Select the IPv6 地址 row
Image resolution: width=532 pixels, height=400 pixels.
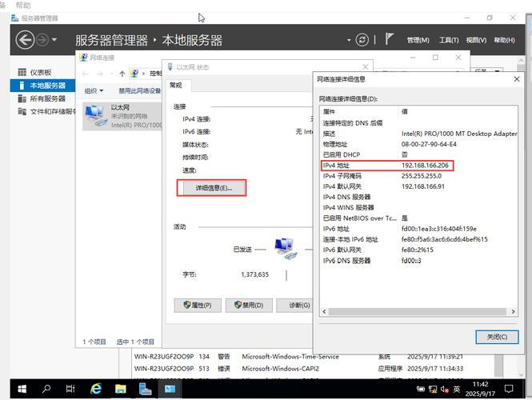pyautogui.click(x=418, y=229)
